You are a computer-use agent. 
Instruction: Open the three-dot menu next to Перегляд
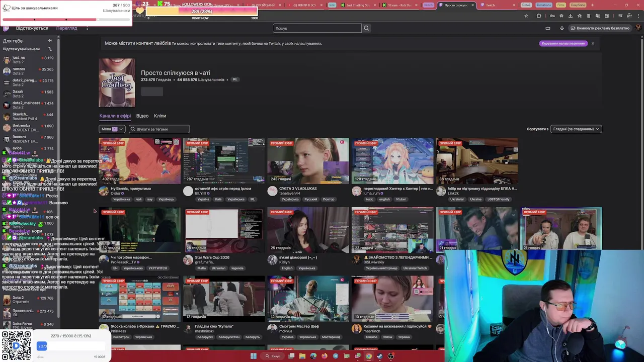(87, 28)
